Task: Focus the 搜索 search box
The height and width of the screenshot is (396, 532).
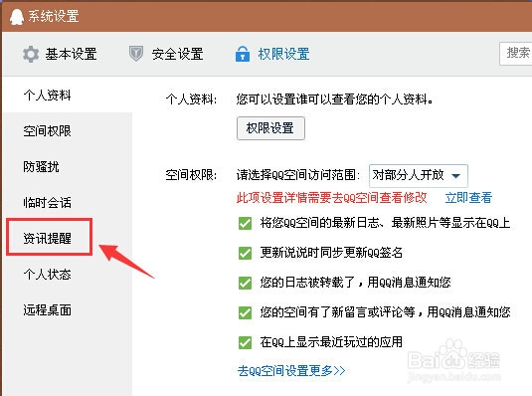Action: pyautogui.click(x=516, y=54)
